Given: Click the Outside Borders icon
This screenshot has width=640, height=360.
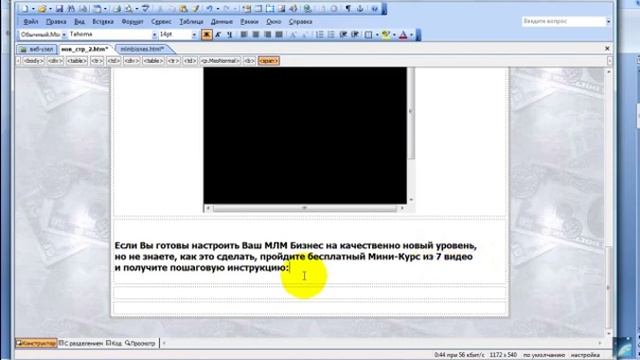Looking at the screenshot, I should pyautogui.click(x=368, y=35).
